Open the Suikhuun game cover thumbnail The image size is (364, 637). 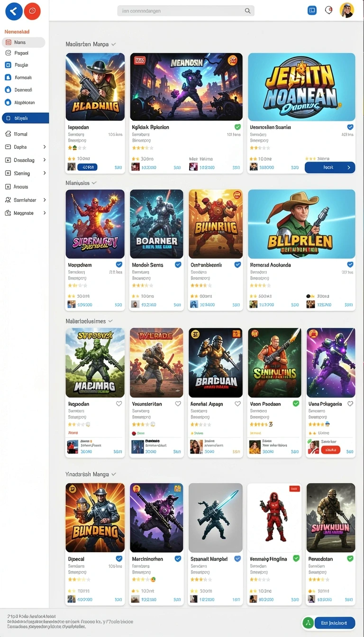331,518
